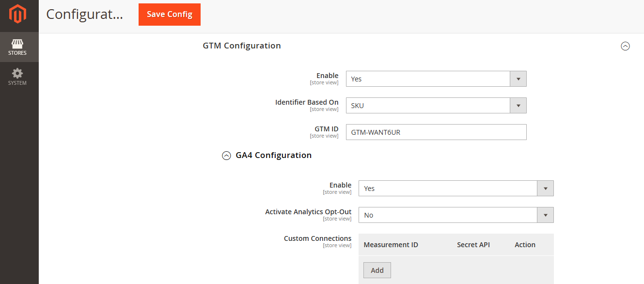Click the GA4 Configuration section title

[x=273, y=155]
